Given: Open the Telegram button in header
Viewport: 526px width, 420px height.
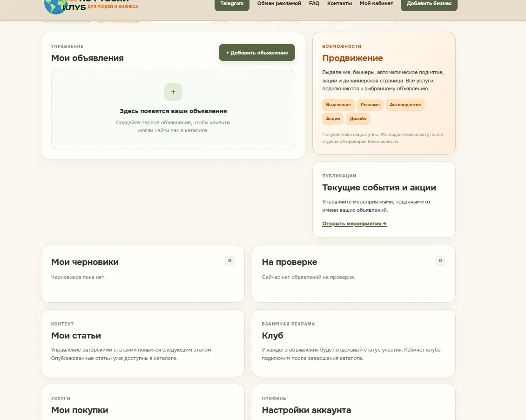Looking at the screenshot, I should click(232, 4).
